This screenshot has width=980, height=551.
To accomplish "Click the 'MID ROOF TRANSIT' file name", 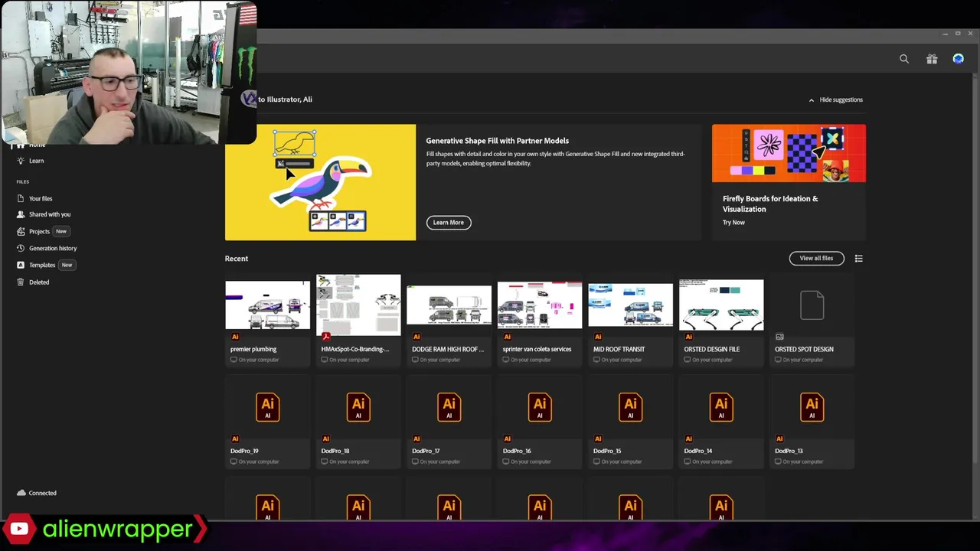I will 619,350.
